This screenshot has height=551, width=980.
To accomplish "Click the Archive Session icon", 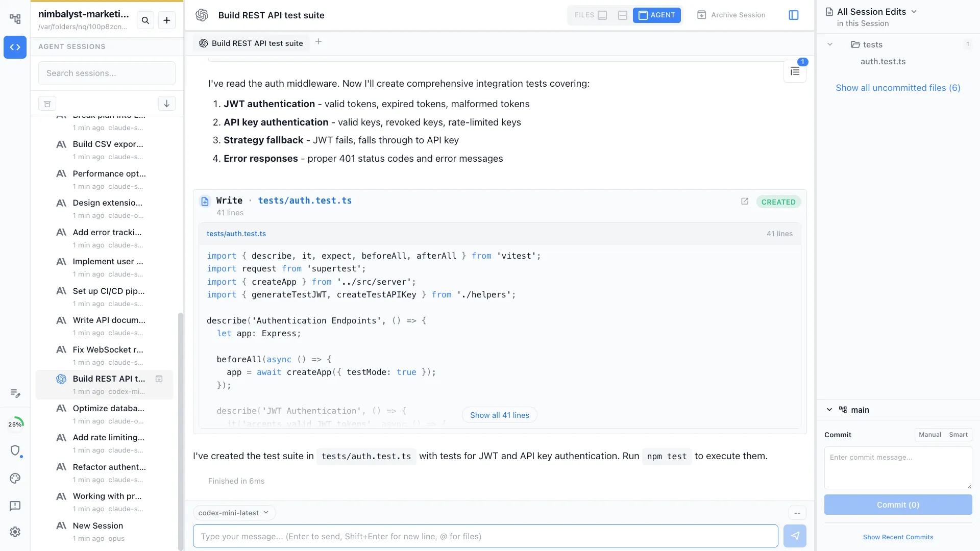I will point(702,15).
